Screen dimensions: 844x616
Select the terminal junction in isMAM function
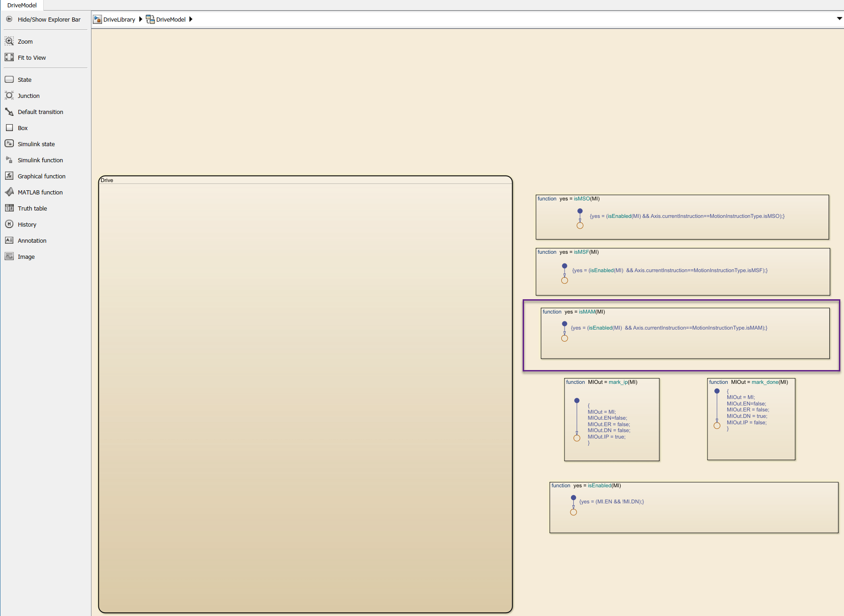(565, 338)
